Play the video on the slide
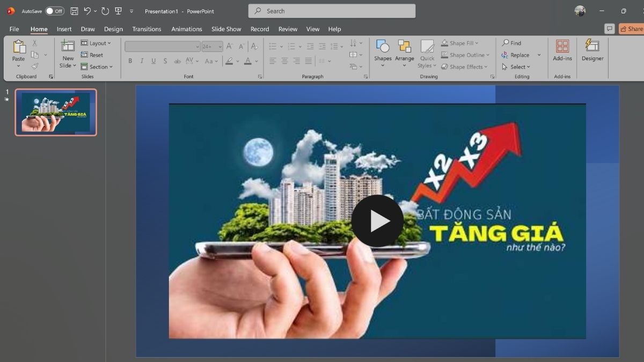 (x=377, y=221)
